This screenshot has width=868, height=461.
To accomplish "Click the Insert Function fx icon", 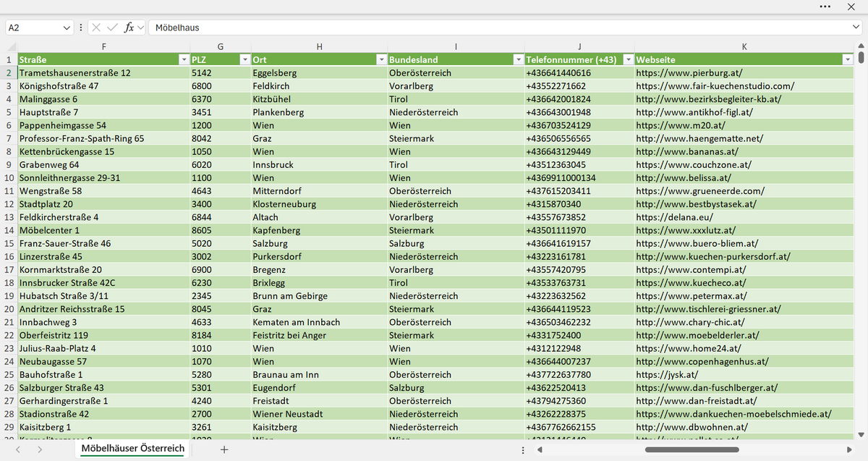I will pyautogui.click(x=129, y=28).
